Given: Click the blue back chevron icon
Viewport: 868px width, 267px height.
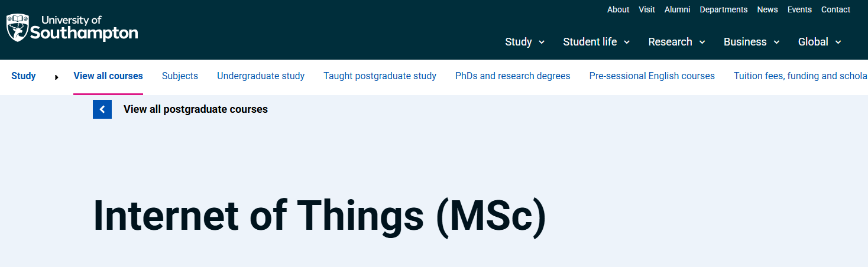Looking at the screenshot, I should [x=102, y=109].
